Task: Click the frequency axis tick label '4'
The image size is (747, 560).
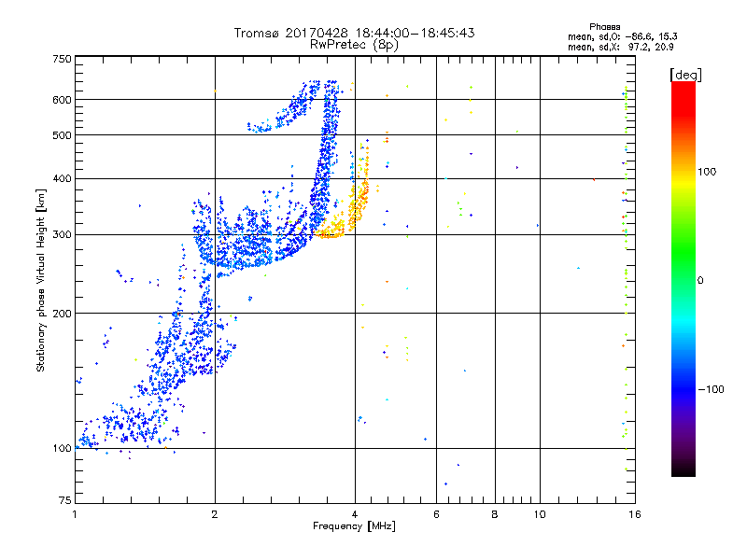Action: [355, 514]
